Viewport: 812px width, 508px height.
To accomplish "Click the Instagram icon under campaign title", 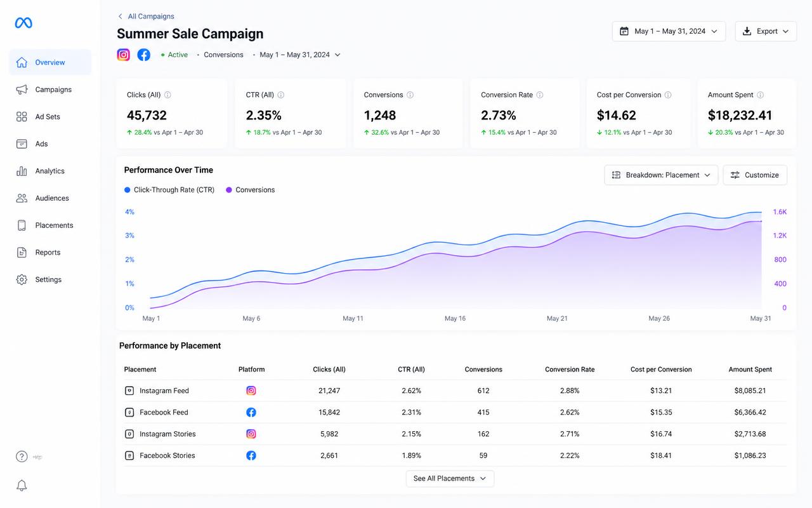I will pos(124,55).
